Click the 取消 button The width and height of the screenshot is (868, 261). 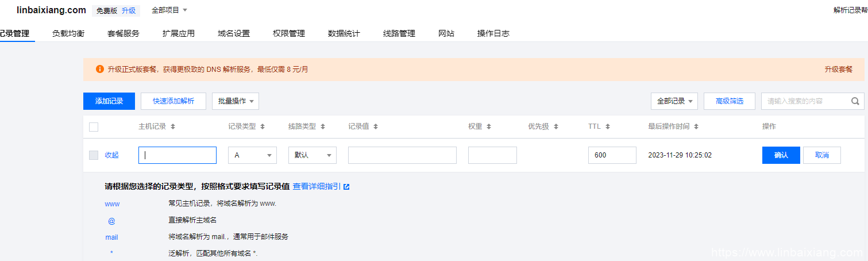(822, 155)
